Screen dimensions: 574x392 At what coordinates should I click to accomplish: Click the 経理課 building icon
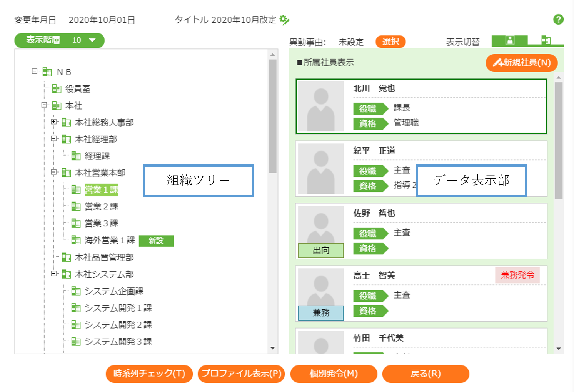point(76,156)
